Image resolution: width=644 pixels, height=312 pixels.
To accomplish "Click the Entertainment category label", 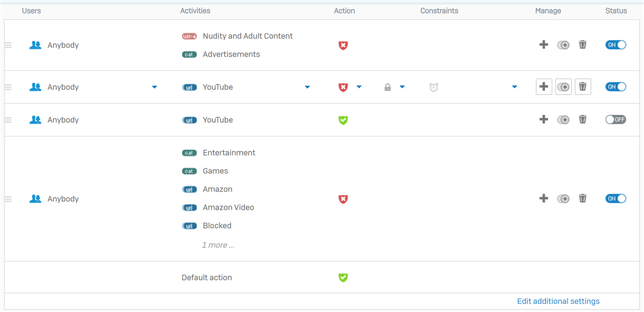I will click(x=229, y=152).
